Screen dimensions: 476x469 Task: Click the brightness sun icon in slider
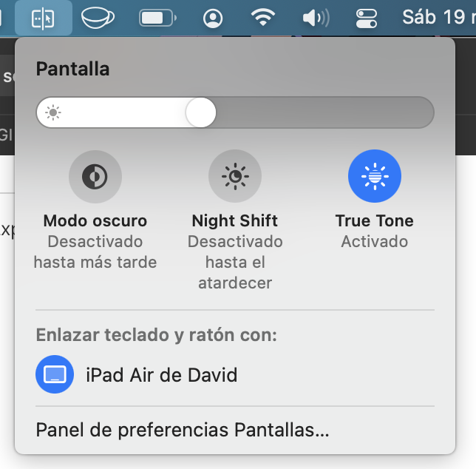(x=52, y=112)
